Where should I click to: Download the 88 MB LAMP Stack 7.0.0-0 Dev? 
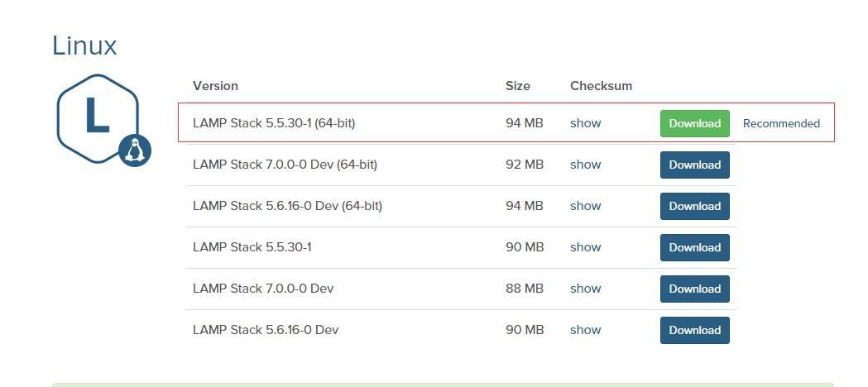coord(695,289)
